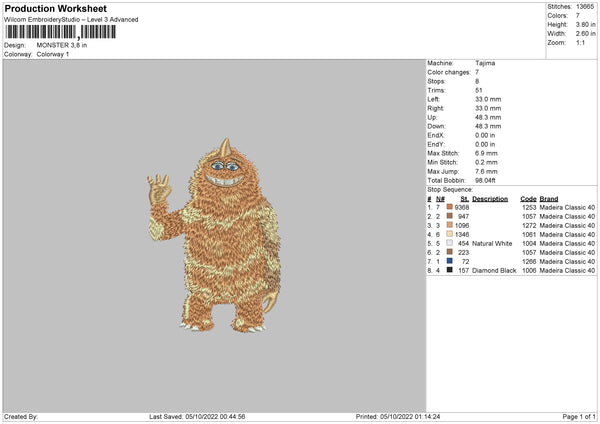This screenshot has width=600, height=424.
Task: Select thread code '1272'
Action: pyautogui.click(x=529, y=225)
